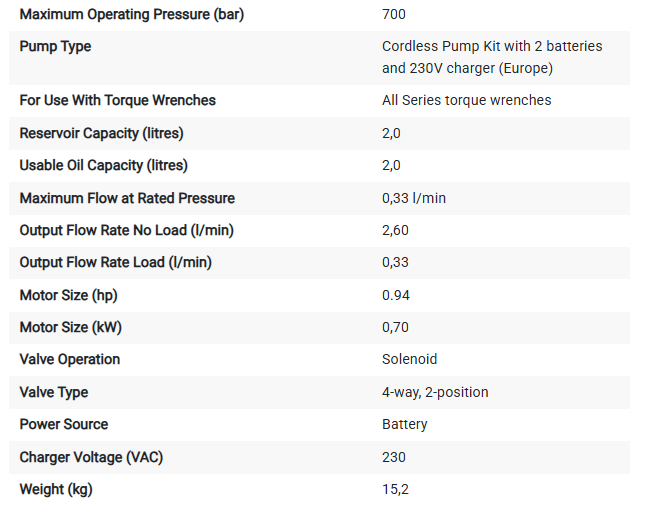Select the All Series torque wrenches value
The image size is (646, 521).
pyautogui.click(x=466, y=100)
